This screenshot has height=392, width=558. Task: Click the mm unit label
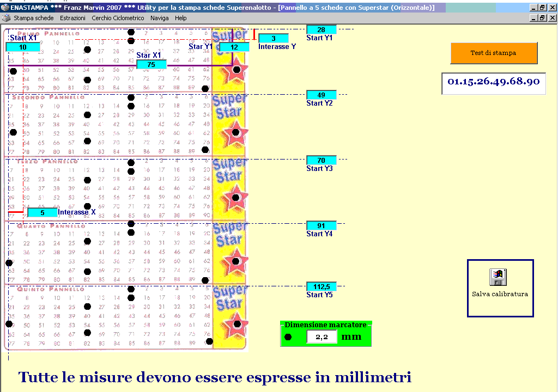(351, 337)
